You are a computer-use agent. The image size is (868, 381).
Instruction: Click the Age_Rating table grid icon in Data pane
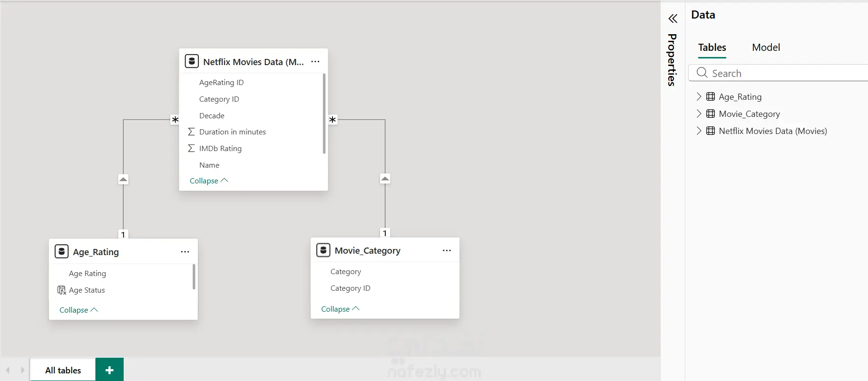pyautogui.click(x=711, y=96)
